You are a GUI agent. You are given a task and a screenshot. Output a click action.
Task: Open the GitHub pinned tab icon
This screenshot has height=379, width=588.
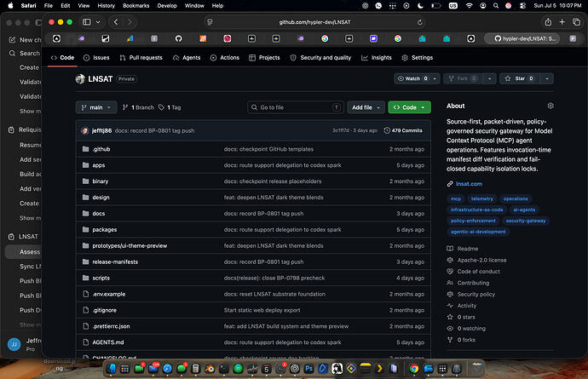click(178, 38)
